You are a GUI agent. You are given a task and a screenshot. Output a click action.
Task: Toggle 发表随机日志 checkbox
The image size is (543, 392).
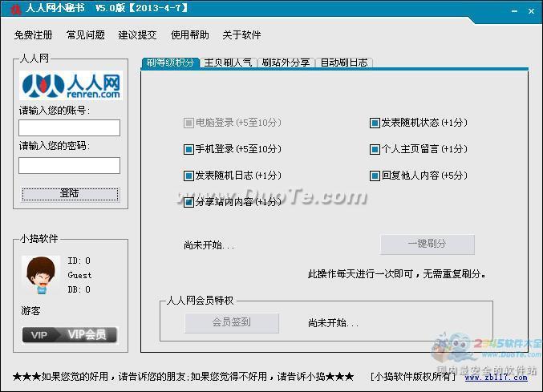click(x=189, y=176)
